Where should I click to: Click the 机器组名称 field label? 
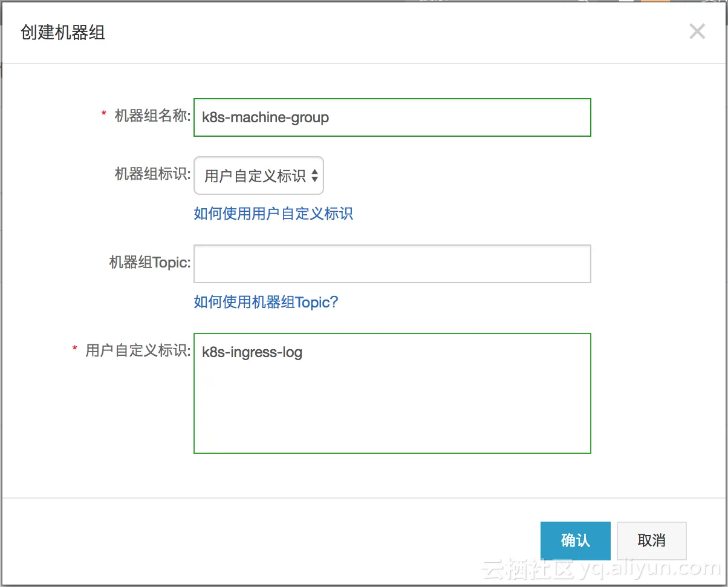coord(153,116)
